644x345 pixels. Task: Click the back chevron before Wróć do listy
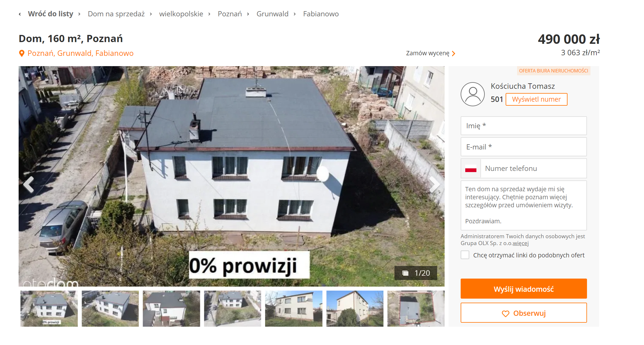pyautogui.click(x=20, y=14)
